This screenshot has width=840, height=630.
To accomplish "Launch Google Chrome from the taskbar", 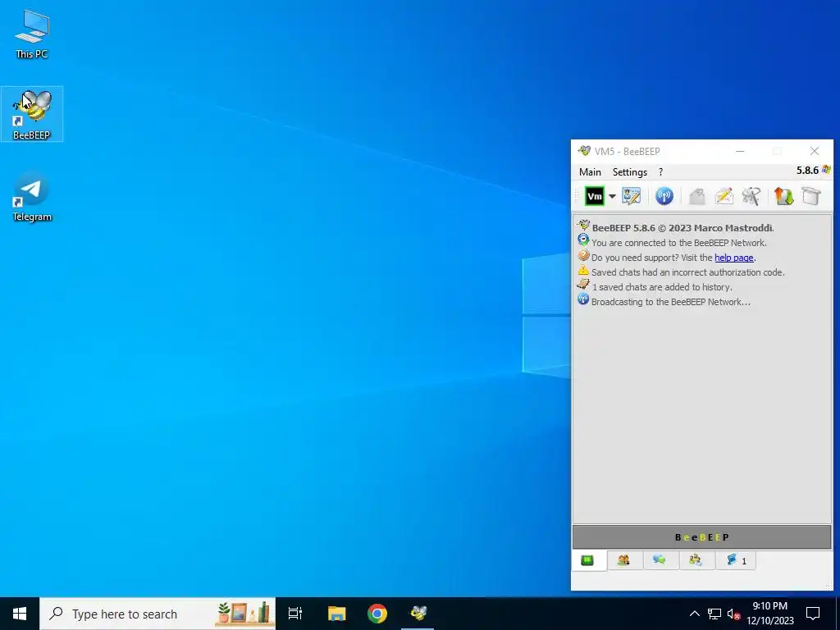I will click(377, 614).
